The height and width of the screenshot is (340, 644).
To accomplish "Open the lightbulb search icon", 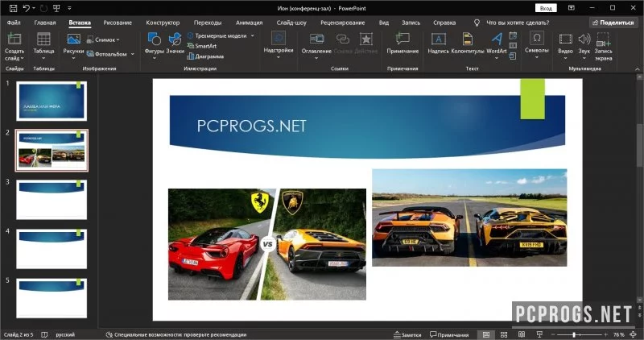I will pyautogui.click(x=477, y=23).
